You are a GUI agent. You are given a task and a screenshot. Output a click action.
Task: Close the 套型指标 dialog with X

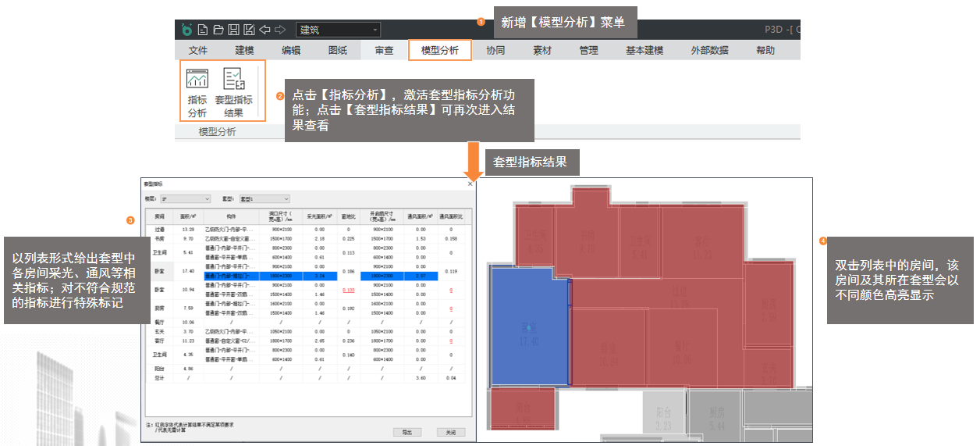470,184
